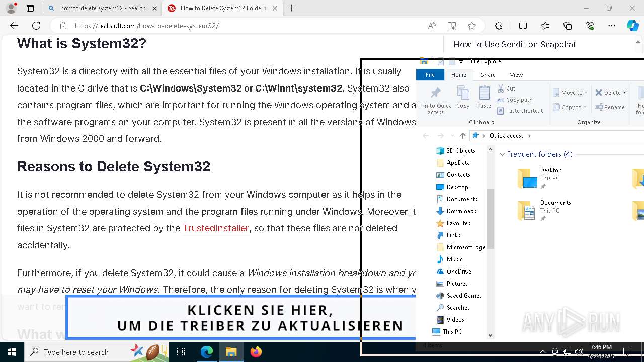Select This PC in the navigation tree
This screenshot has width=644, height=362.
coord(447,332)
